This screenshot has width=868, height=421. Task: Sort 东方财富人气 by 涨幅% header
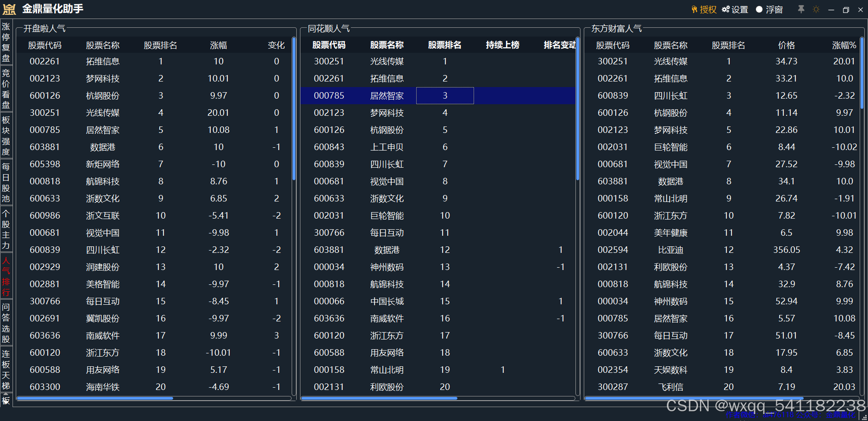(844, 45)
